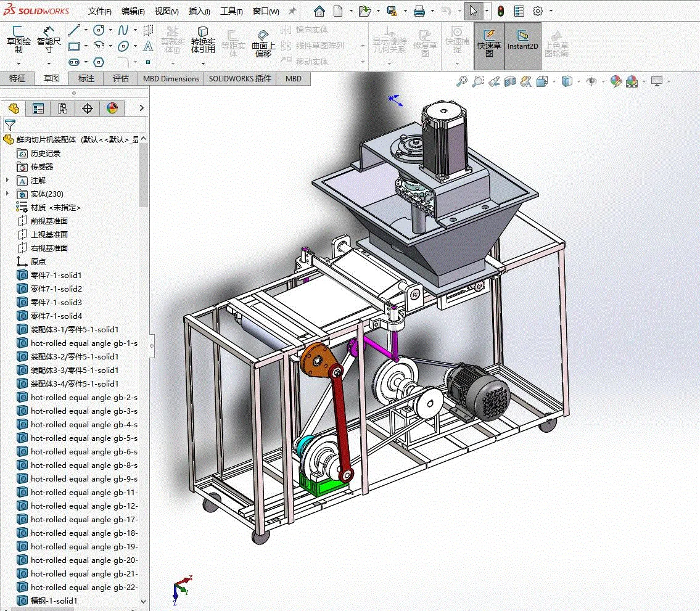Expand the 注解 annotations tree node
Viewport: 700px width, 611px height.
click(x=7, y=180)
